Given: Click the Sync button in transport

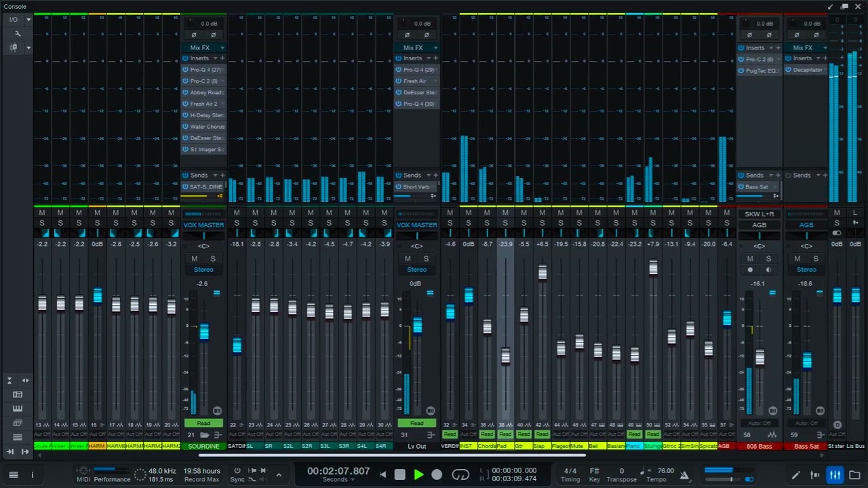Looking at the screenshot, I should click(237, 475).
